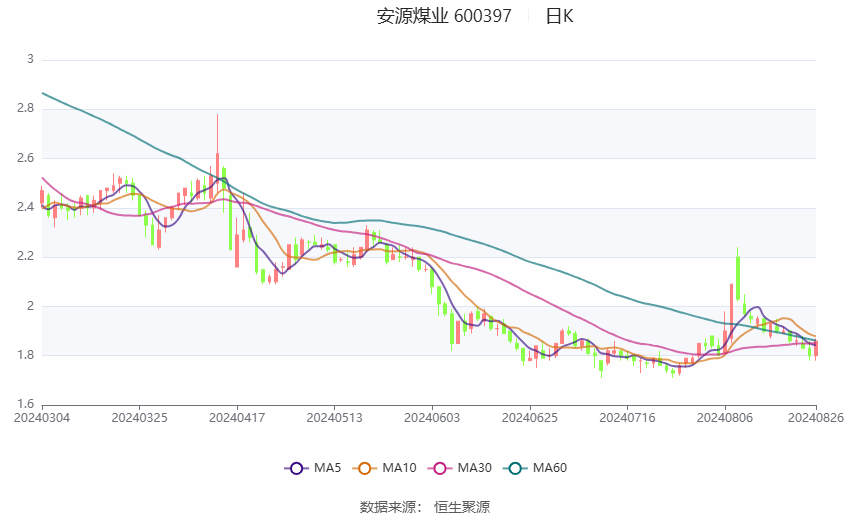Toggle the MA60 legend series
This screenshot has height=517, width=850.
[x=535, y=468]
